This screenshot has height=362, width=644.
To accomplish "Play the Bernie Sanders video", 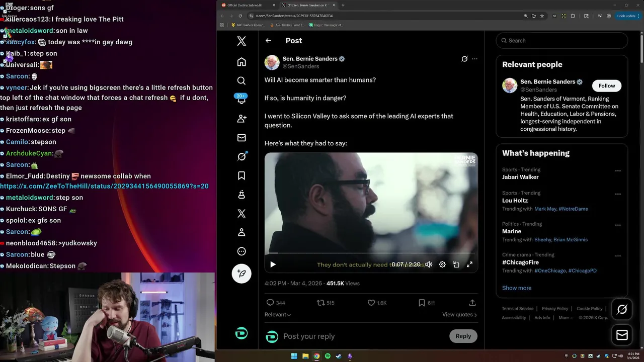I will pos(273,264).
